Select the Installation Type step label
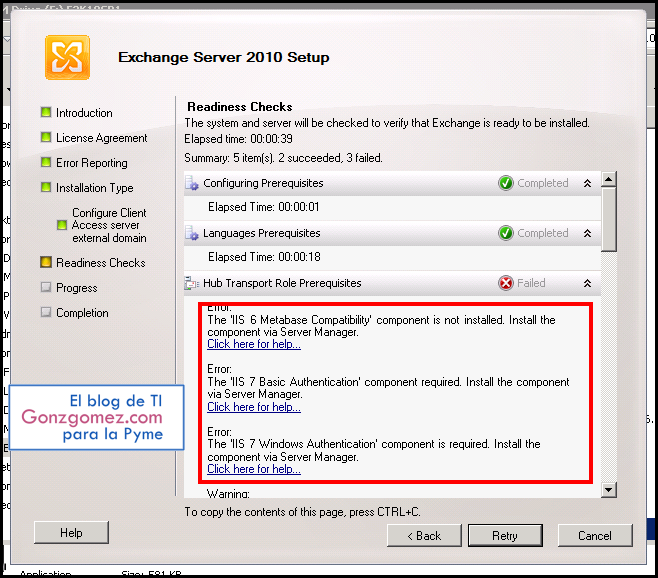Image resolution: width=658 pixels, height=578 pixels. click(x=95, y=188)
